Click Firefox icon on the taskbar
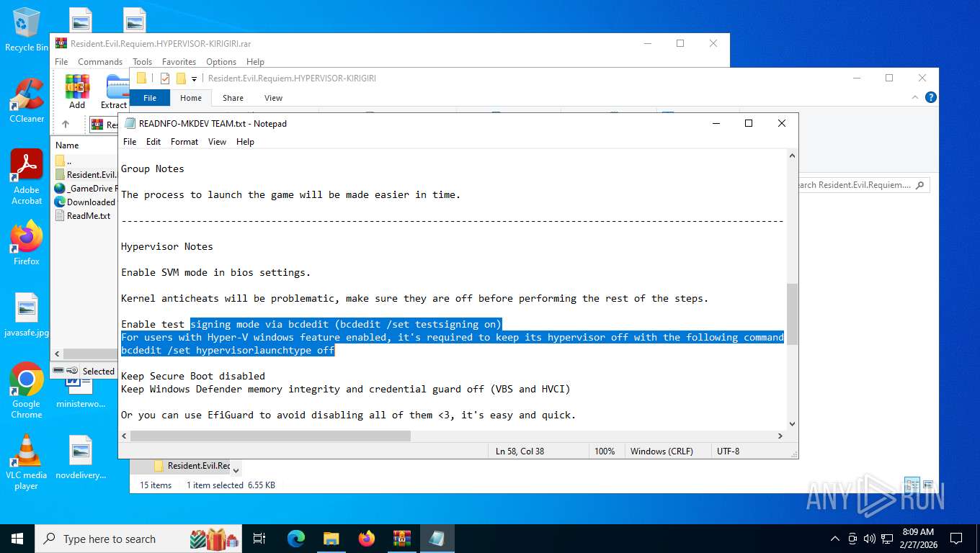 (367, 538)
